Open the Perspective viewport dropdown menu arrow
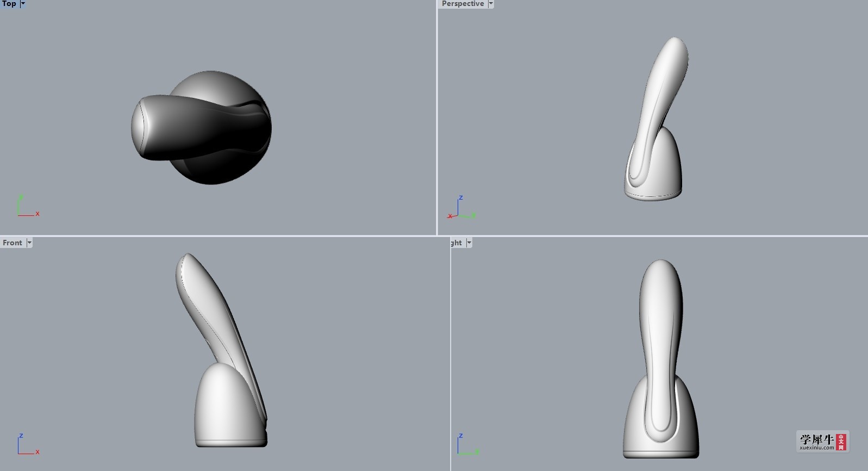The image size is (868, 471). [x=491, y=3]
